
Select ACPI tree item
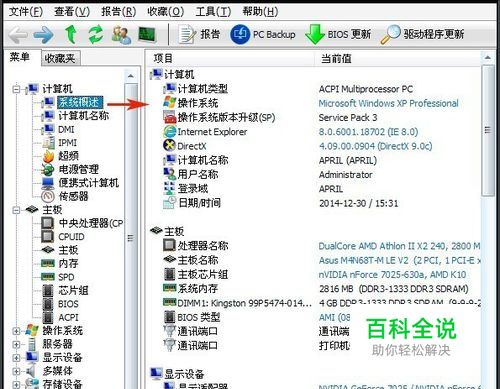pos(68,317)
